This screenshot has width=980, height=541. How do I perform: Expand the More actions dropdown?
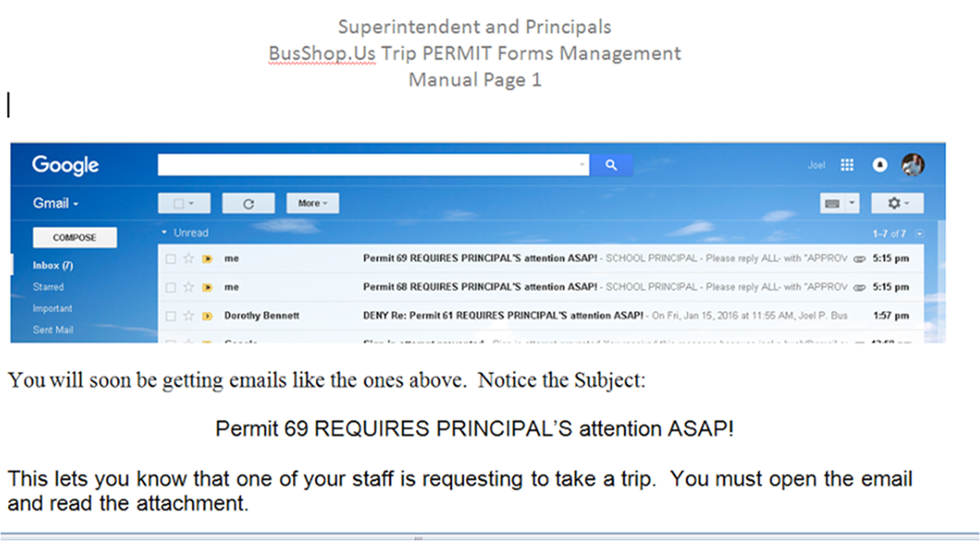coord(313,204)
